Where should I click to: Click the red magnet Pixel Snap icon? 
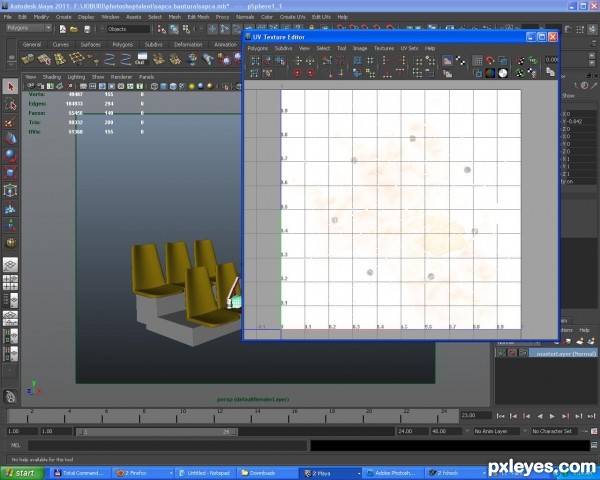pos(490,60)
